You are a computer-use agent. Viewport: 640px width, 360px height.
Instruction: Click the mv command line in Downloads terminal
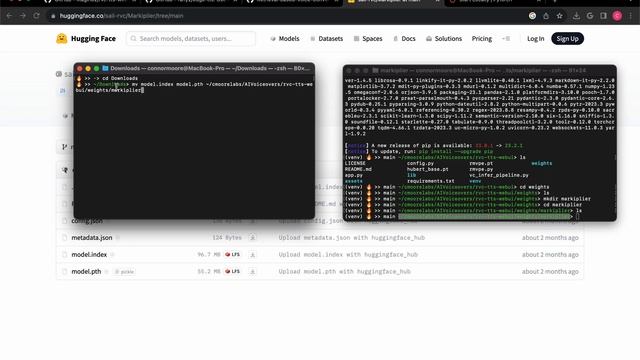[194, 87]
